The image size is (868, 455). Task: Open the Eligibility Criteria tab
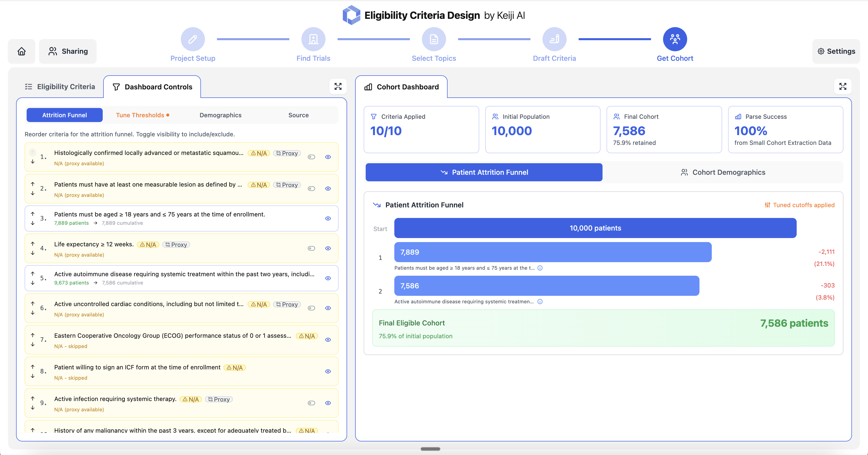[x=60, y=87]
